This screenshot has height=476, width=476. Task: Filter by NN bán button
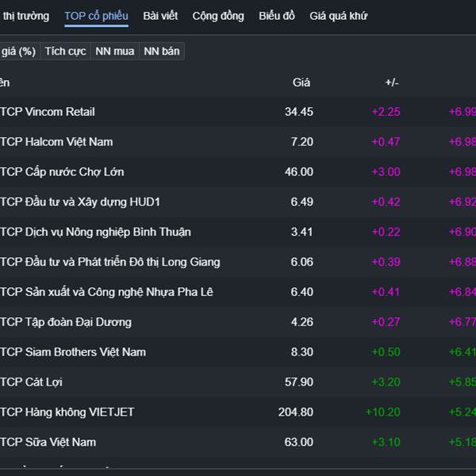(x=162, y=51)
